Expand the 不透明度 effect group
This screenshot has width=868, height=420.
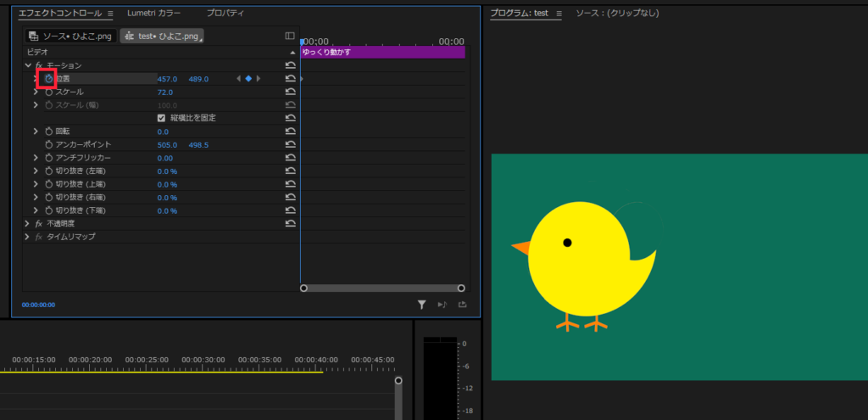pyautogui.click(x=27, y=223)
